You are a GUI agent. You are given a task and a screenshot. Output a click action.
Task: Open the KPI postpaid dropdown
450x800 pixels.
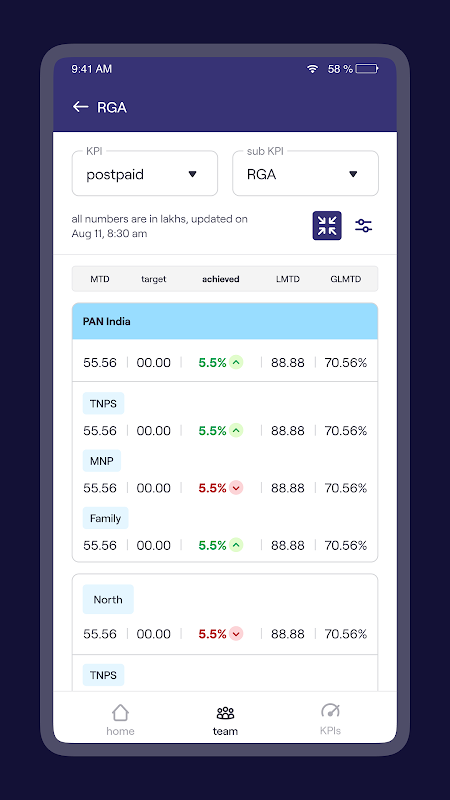coord(145,173)
